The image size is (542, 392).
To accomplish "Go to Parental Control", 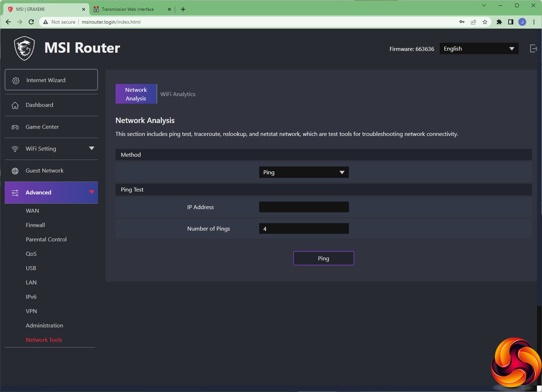I will pos(46,240).
